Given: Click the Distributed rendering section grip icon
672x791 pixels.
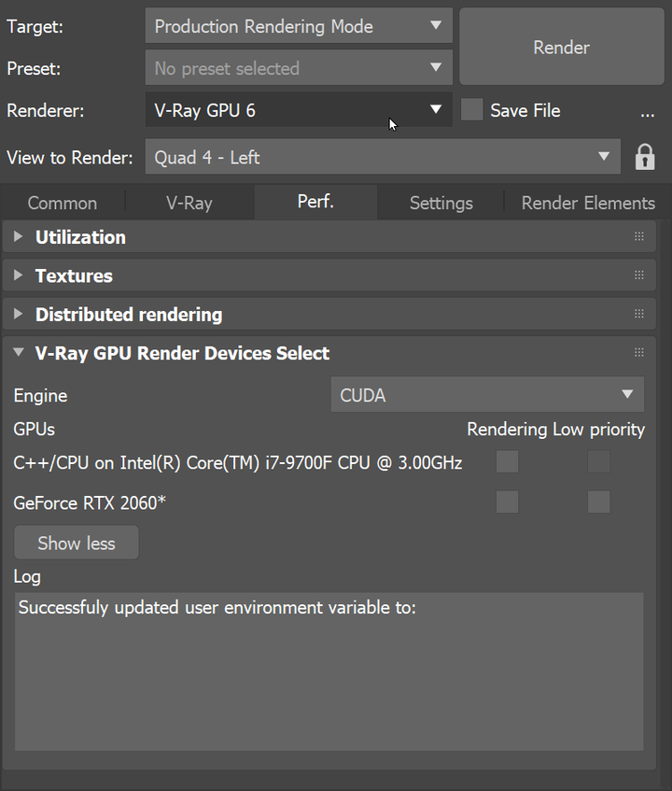Looking at the screenshot, I should (639, 314).
